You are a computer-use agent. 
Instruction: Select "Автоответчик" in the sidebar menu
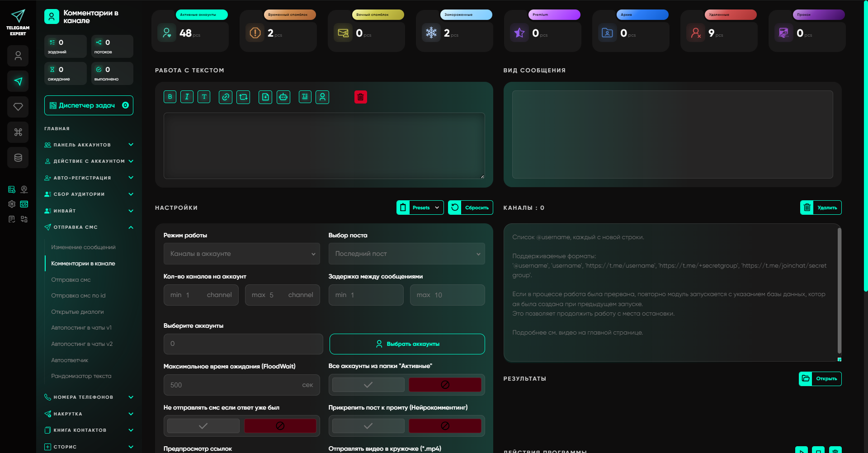pyautogui.click(x=70, y=360)
